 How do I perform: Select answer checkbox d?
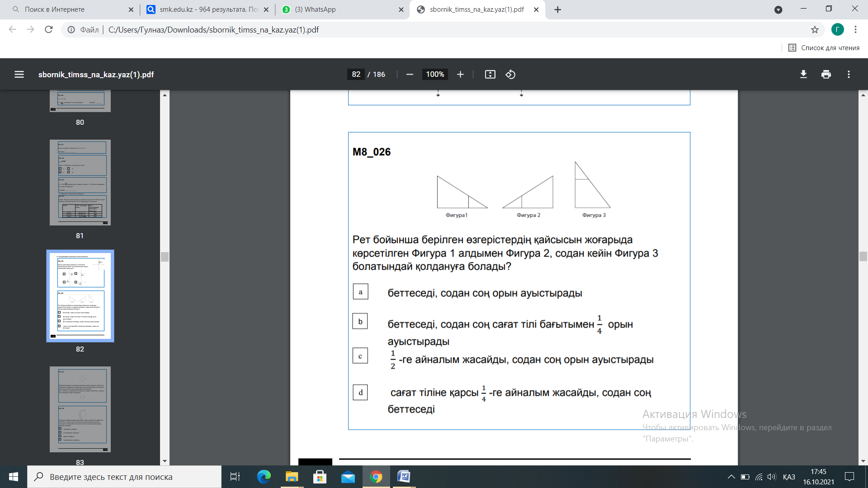click(x=360, y=392)
